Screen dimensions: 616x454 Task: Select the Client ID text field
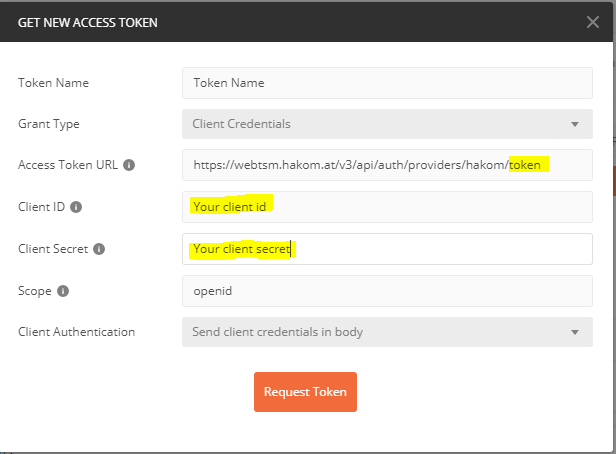387,207
